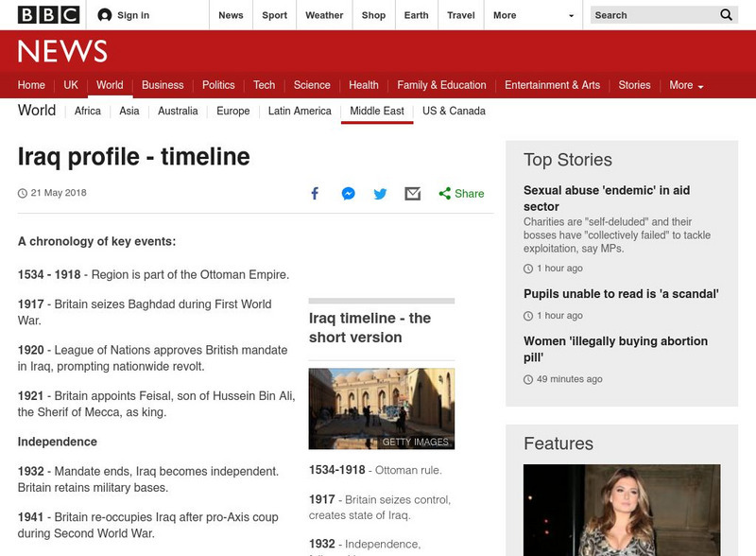Click the Features woman portrait image

coord(622,510)
